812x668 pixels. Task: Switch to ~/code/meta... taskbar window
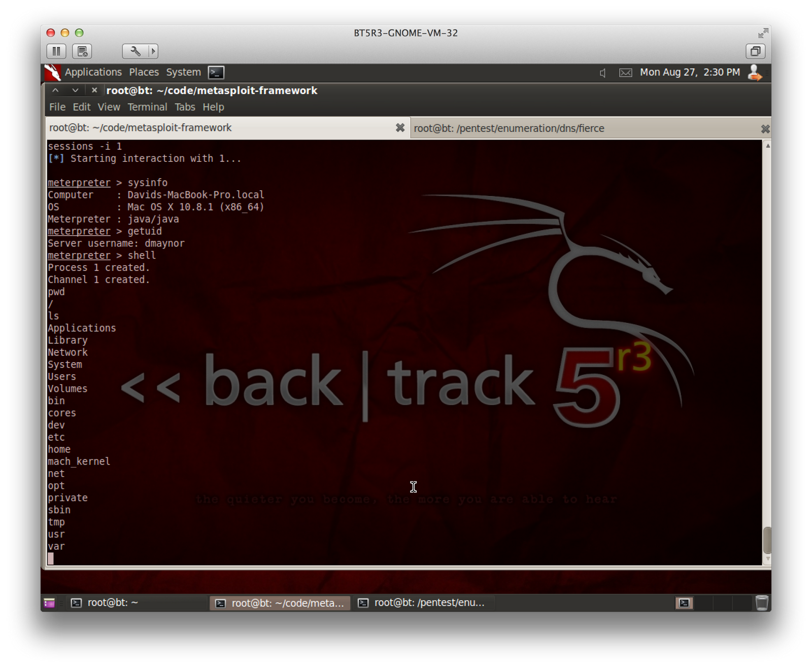click(280, 603)
